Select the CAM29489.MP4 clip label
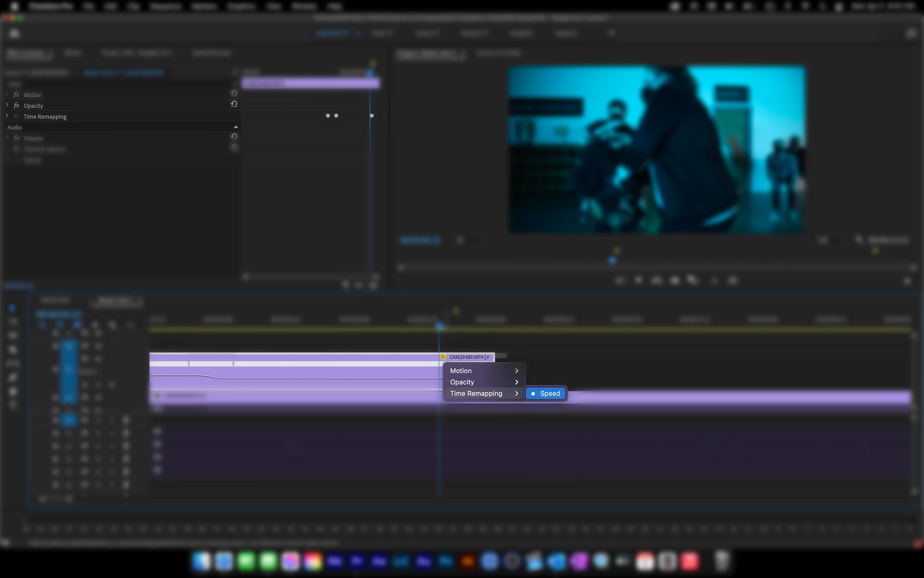This screenshot has width=924, height=578. coord(469,357)
